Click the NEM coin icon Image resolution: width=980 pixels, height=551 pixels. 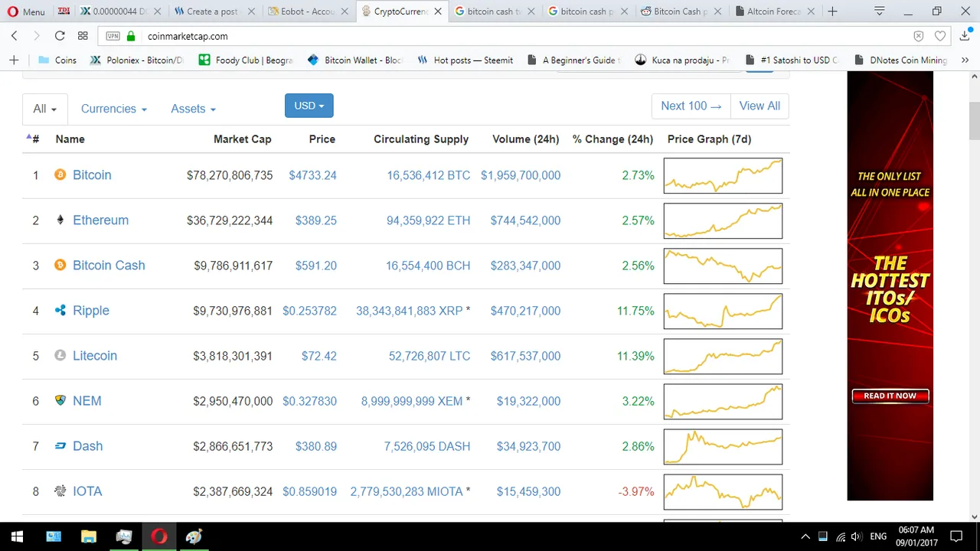60,401
